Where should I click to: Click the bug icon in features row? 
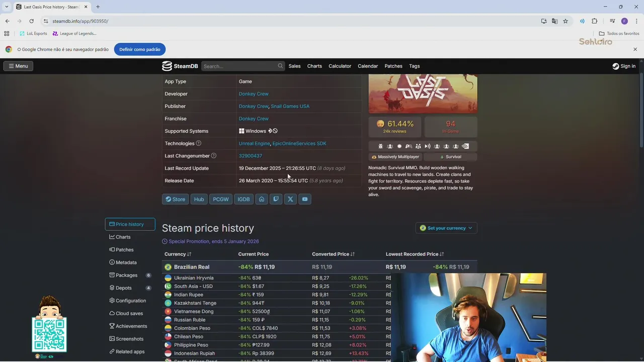[380, 146]
